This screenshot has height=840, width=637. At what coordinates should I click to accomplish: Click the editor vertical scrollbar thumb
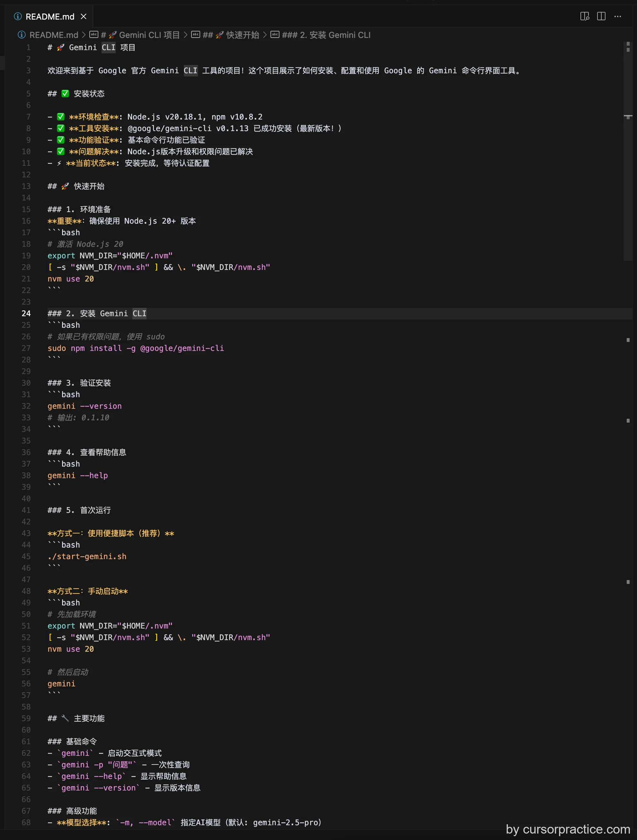click(x=628, y=151)
